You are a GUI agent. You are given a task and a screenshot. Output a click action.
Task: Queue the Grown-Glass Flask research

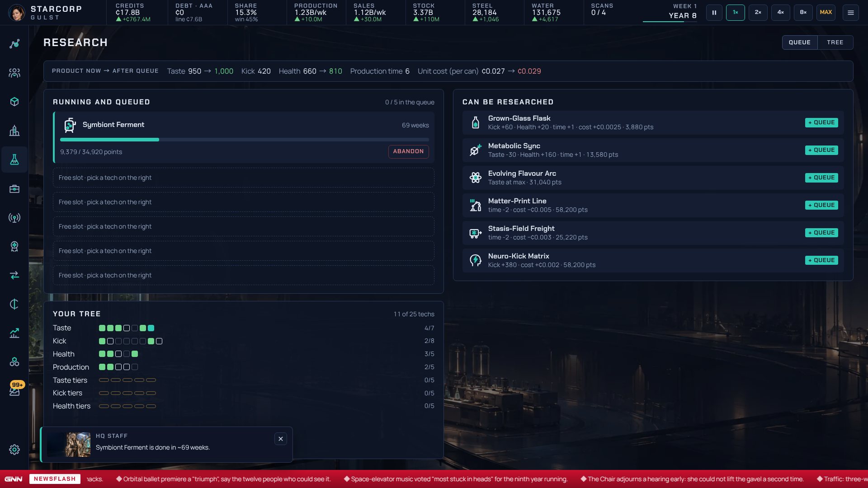point(821,122)
